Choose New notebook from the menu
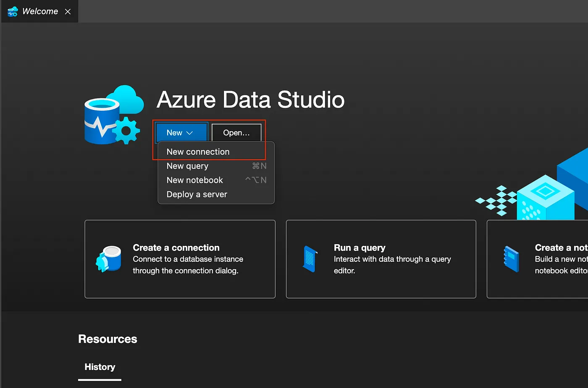The height and width of the screenshot is (388, 588). (x=216, y=180)
